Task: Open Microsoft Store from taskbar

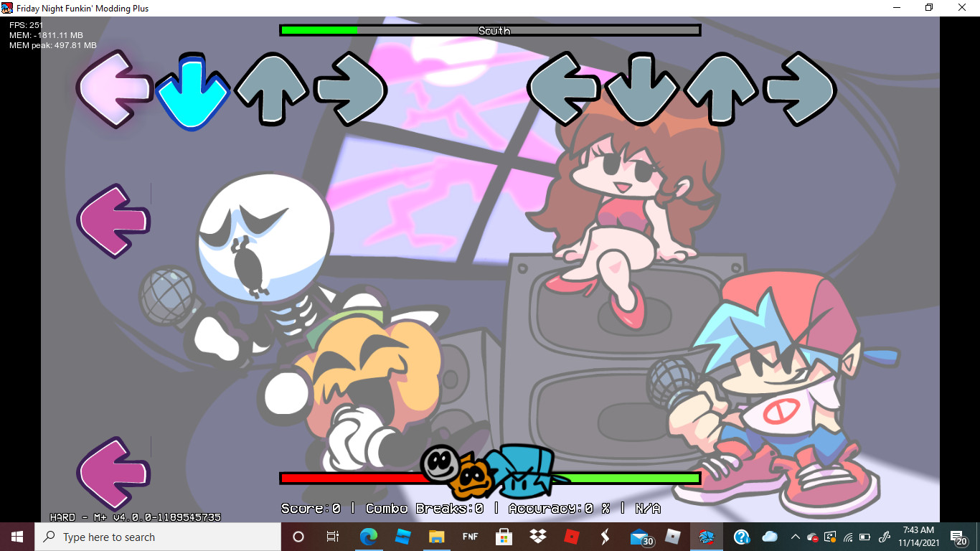Action: point(504,537)
